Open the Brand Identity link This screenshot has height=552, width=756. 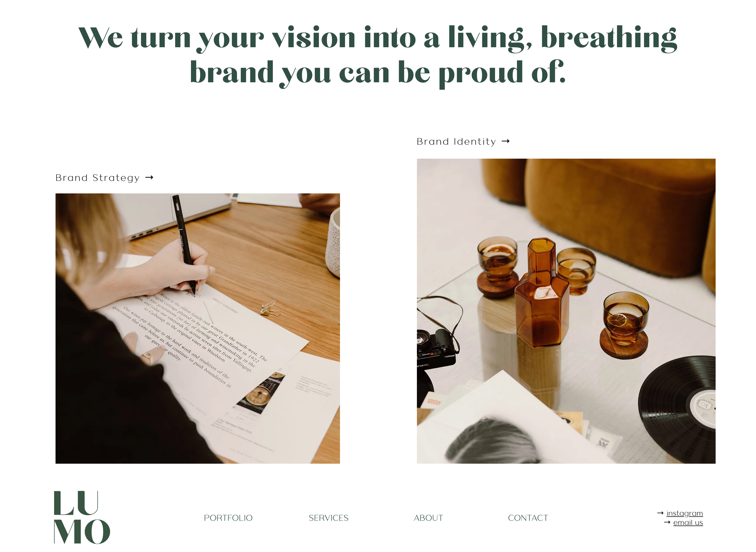[456, 142]
